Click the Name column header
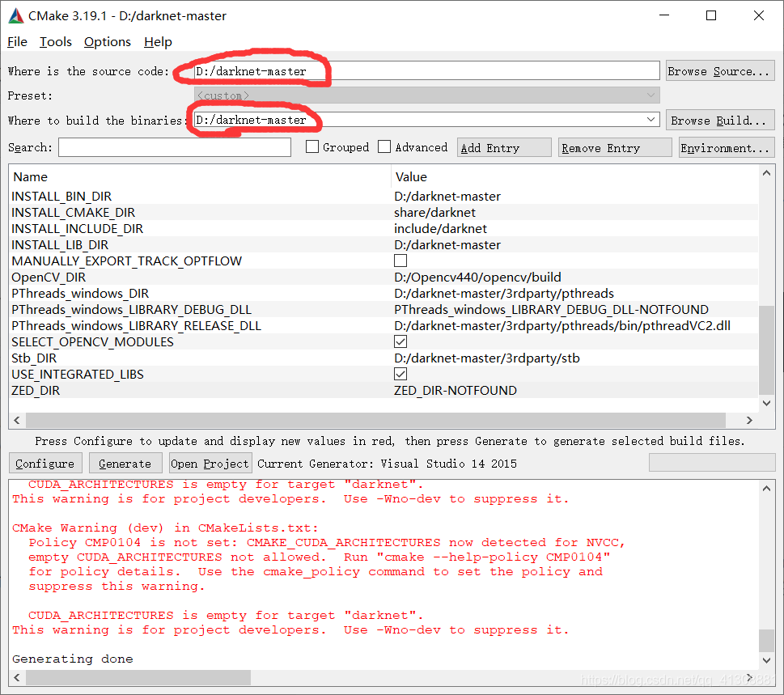The width and height of the screenshot is (784, 695). pyautogui.click(x=30, y=177)
